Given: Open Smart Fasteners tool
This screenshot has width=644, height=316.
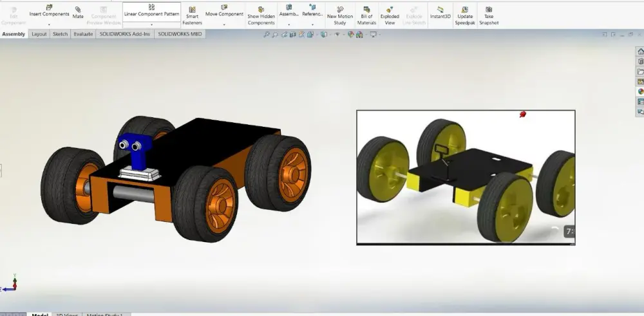Looking at the screenshot, I should [x=192, y=16].
